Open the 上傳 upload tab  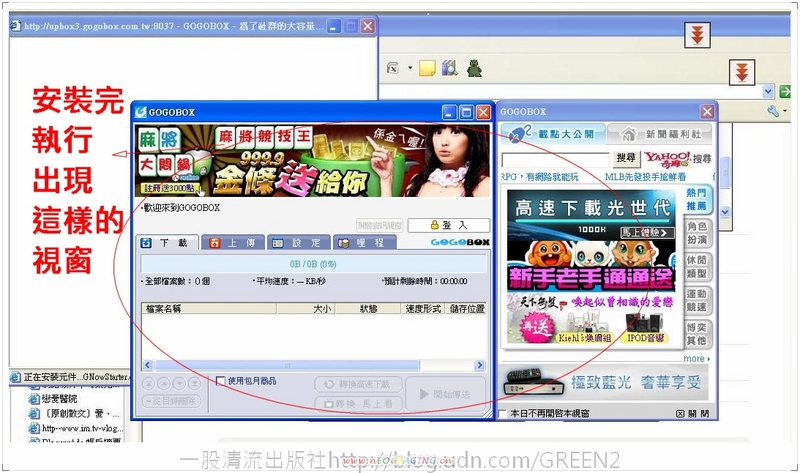[233, 243]
